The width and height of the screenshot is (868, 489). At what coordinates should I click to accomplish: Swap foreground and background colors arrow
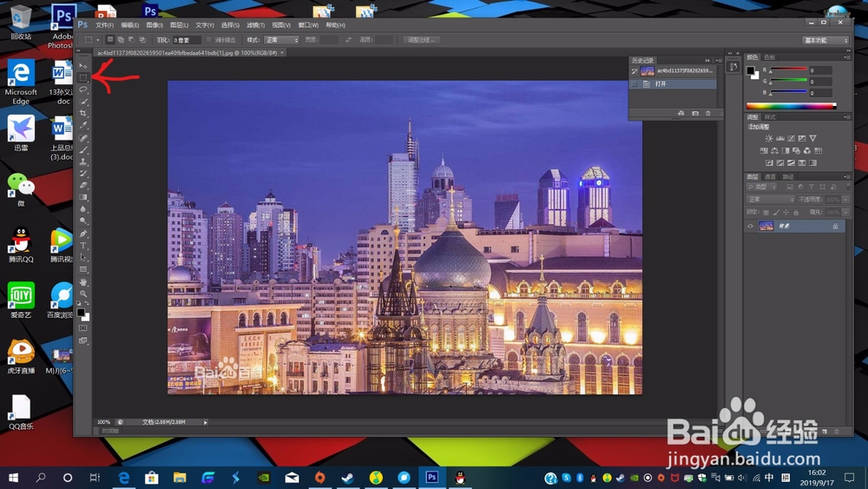(x=86, y=304)
